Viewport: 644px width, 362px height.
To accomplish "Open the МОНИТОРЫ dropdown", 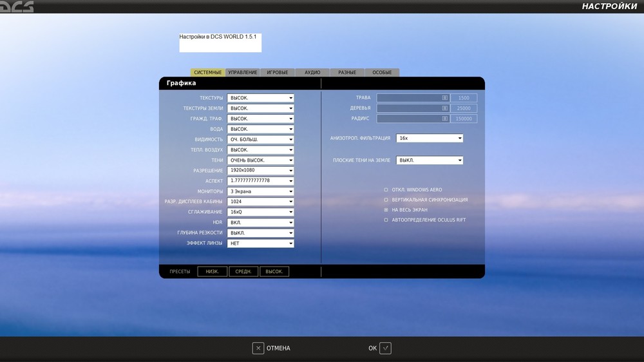I will 260,191.
